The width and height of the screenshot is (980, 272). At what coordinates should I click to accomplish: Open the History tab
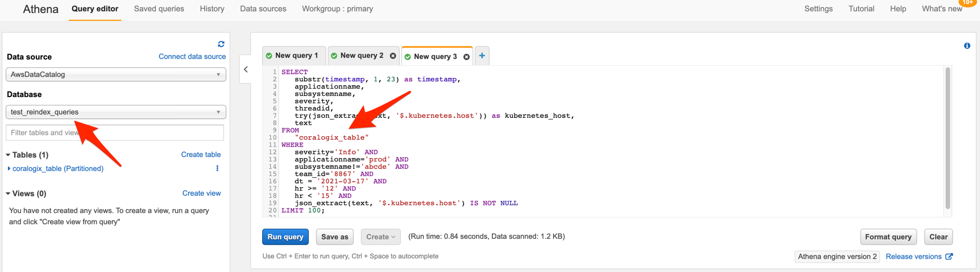(x=212, y=9)
